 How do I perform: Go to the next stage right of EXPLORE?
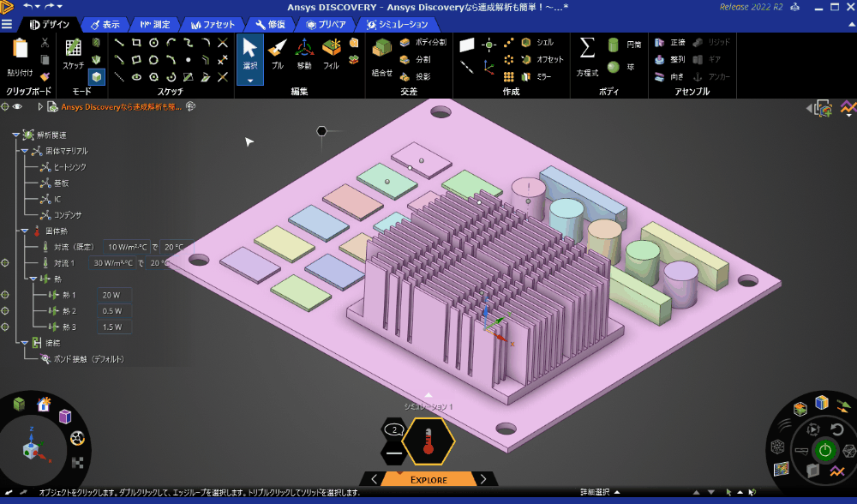coord(483,479)
